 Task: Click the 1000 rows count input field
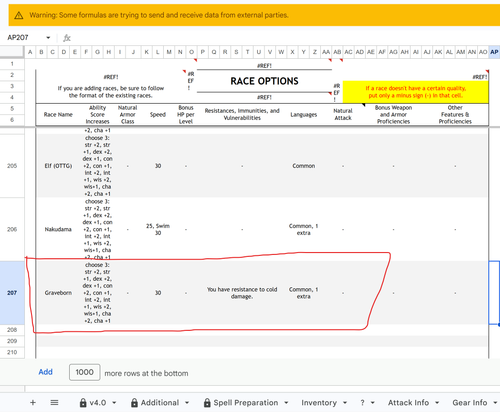(x=85, y=372)
